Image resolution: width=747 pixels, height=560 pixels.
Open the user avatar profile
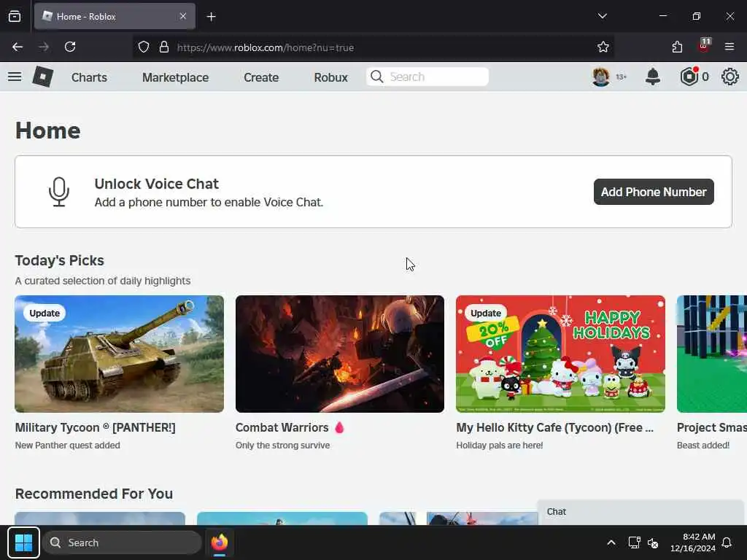click(x=601, y=77)
